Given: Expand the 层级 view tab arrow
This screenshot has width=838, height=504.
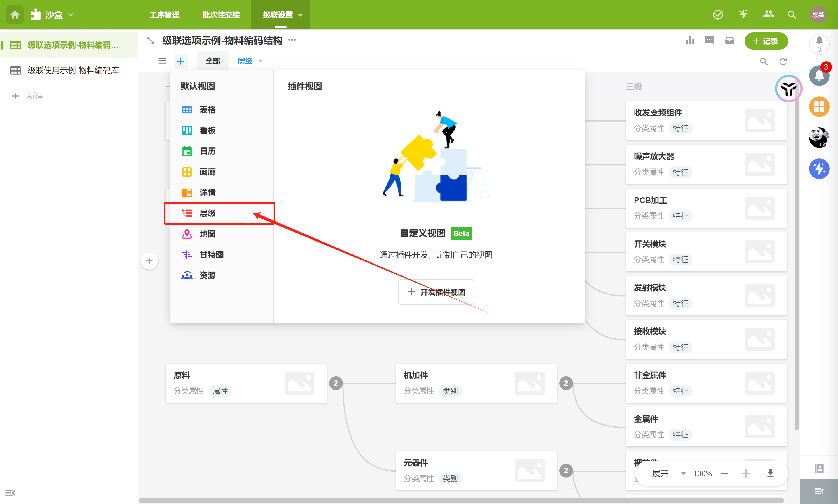Looking at the screenshot, I should 261,61.
